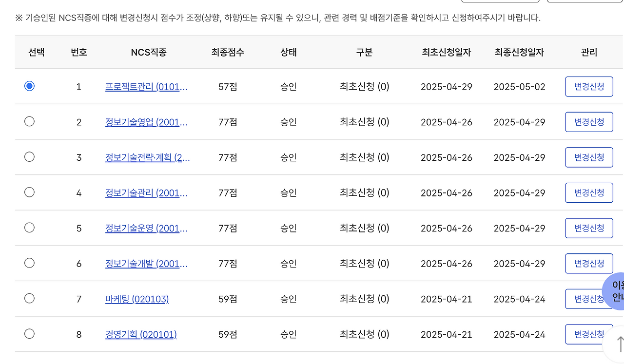Click 변경신청 button for 정보기술영업 row
Image resolution: width=624 pixels, height=364 pixels.
coord(589,122)
